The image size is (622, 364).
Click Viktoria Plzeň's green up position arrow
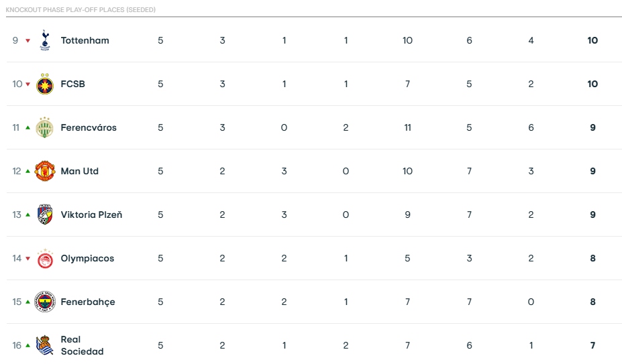[x=28, y=215]
